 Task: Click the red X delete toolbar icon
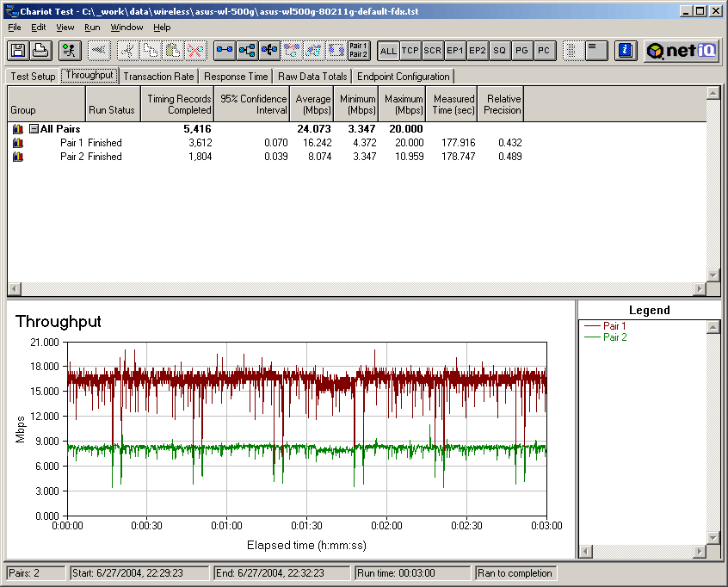[x=195, y=51]
